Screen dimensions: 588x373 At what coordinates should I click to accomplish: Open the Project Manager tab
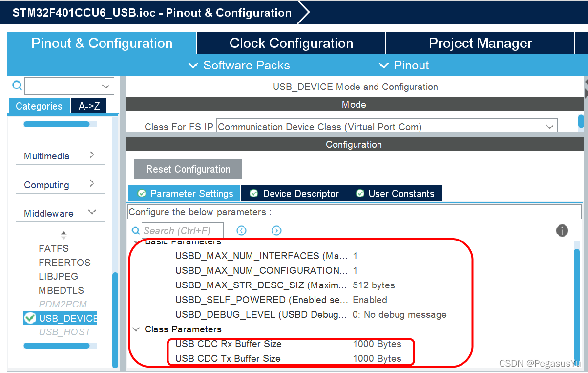pyautogui.click(x=480, y=43)
